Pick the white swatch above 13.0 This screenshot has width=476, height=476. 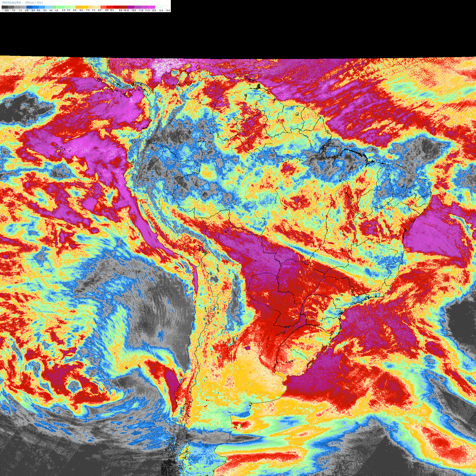click(166, 7)
